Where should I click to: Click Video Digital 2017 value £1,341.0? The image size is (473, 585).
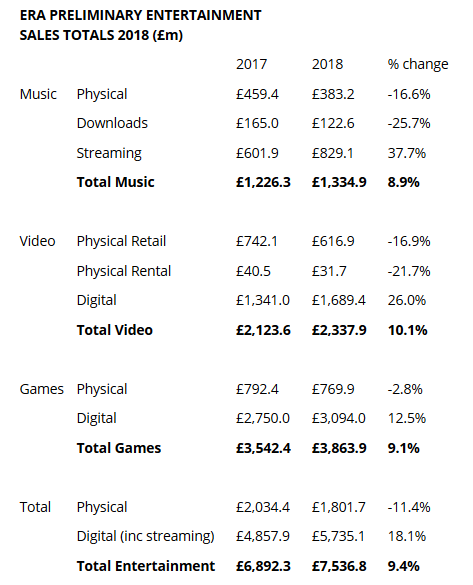point(263,300)
